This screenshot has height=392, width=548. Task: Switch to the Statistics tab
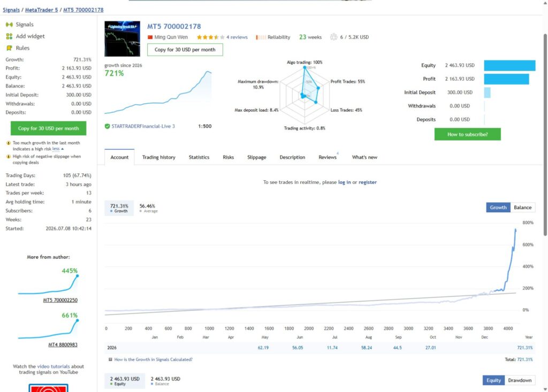pyautogui.click(x=199, y=157)
